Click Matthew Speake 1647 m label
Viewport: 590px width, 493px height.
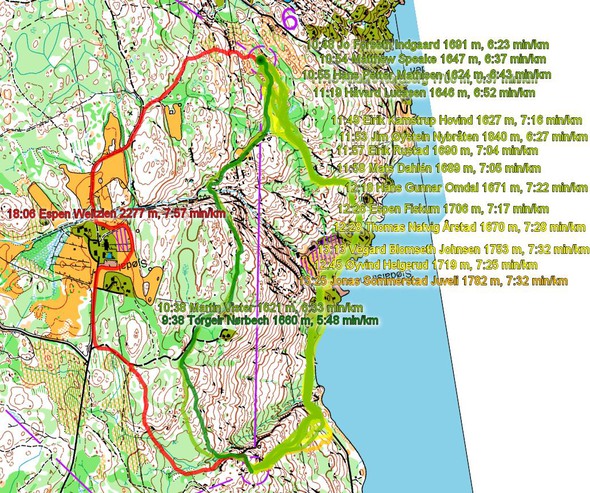point(433,59)
